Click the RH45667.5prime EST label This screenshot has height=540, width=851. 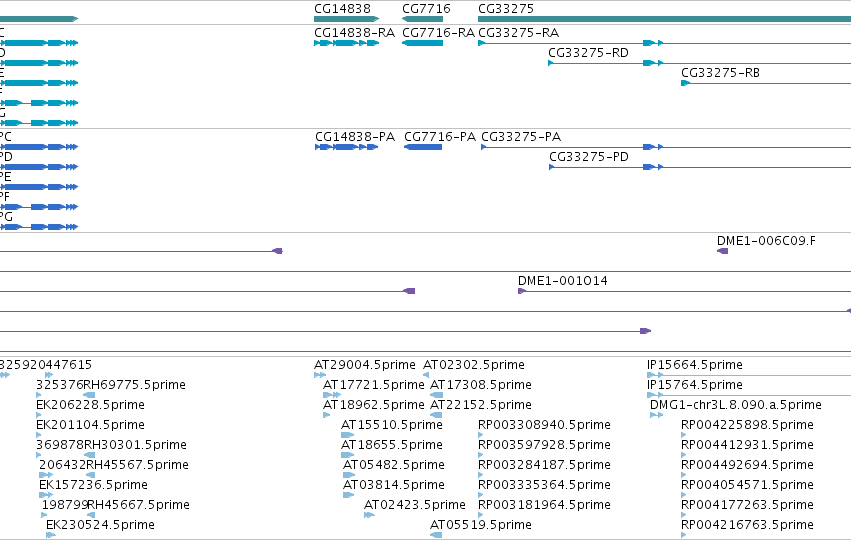[x=138, y=505]
